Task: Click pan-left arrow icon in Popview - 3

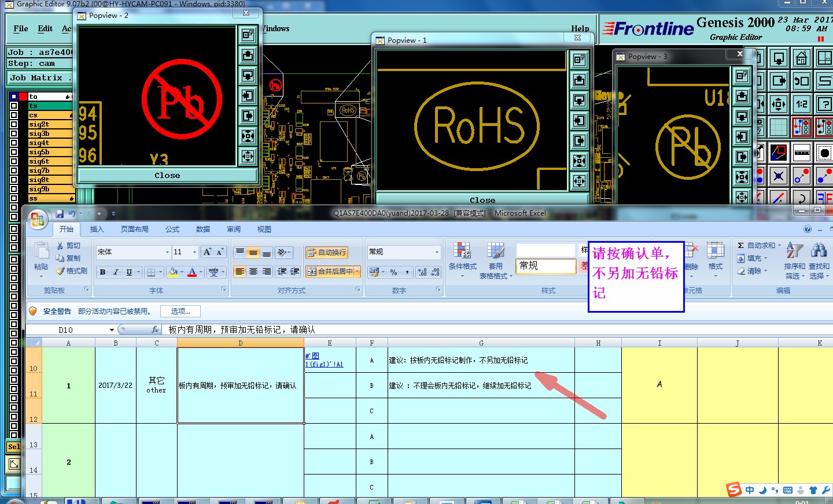Action: pos(742,136)
